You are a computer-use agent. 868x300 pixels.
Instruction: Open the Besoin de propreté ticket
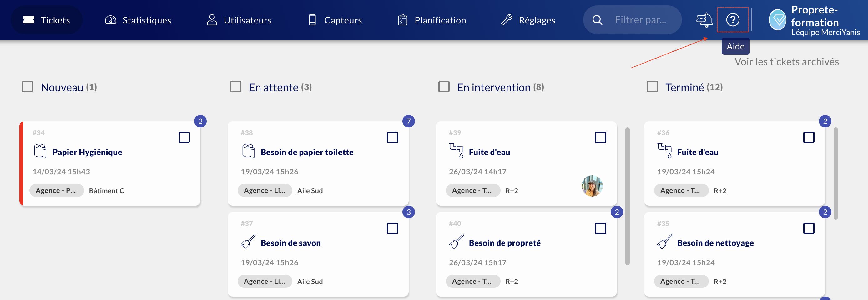coord(504,243)
